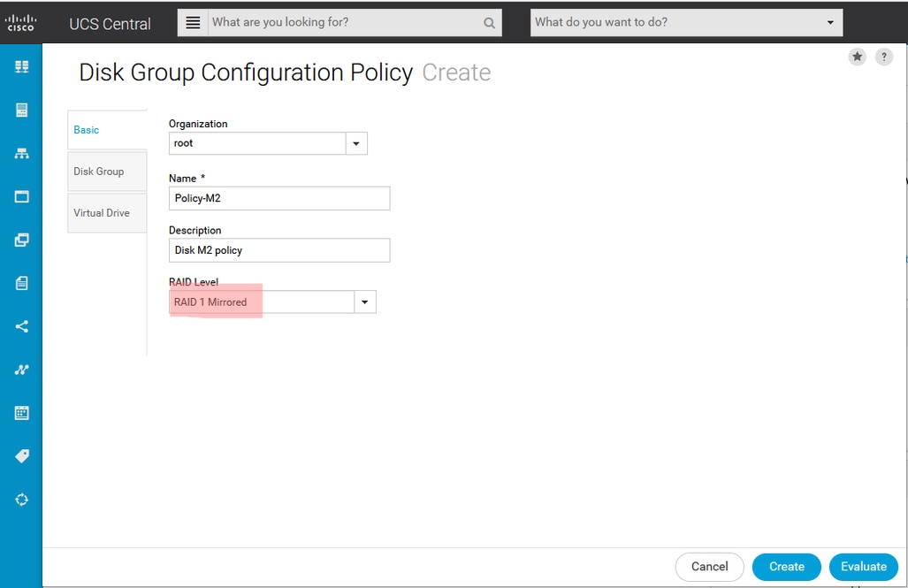Viewport: 908px width, 588px height.
Task: Expand the Organization dropdown arrow
Action: point(356,143)
